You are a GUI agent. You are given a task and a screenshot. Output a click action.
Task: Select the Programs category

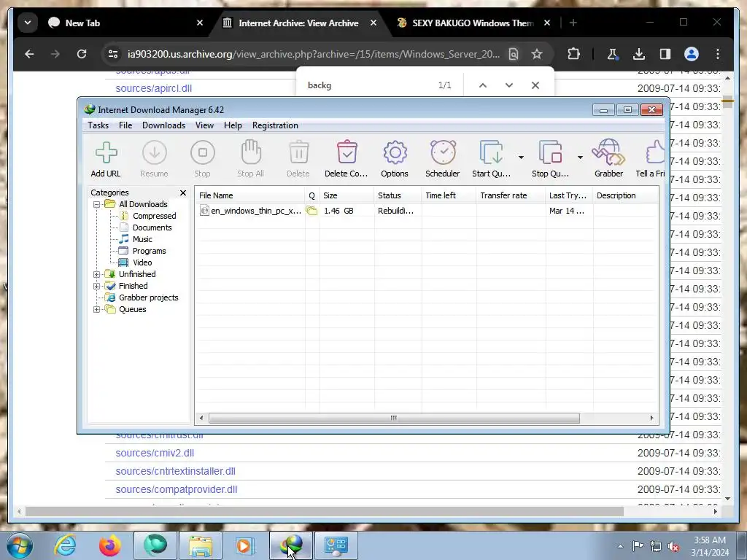click(x=149, y=251)
